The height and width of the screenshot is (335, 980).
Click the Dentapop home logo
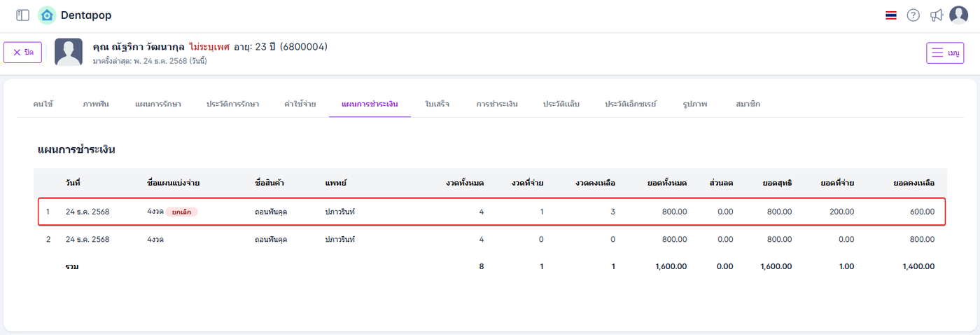(47, 15)
